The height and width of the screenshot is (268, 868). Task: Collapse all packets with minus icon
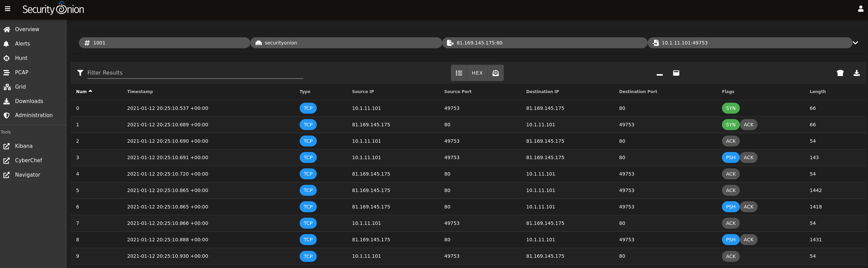(x=660, y=74)
